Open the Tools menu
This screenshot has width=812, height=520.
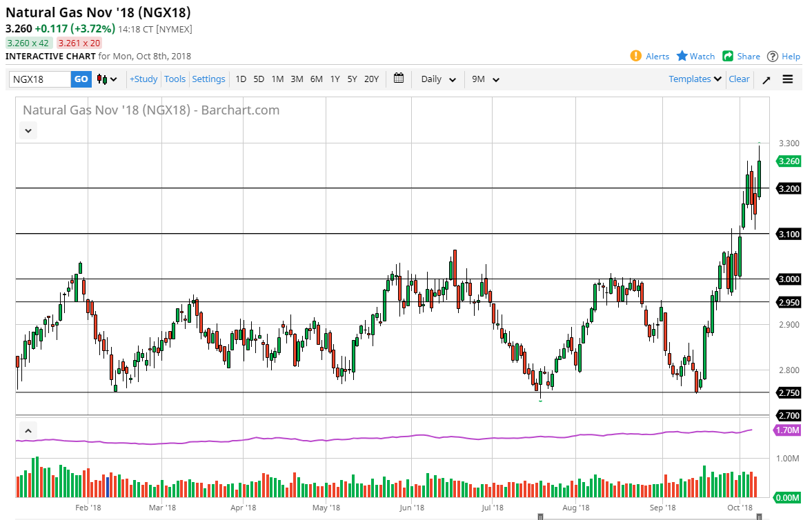pyautogui.click(x=175, y=79)
